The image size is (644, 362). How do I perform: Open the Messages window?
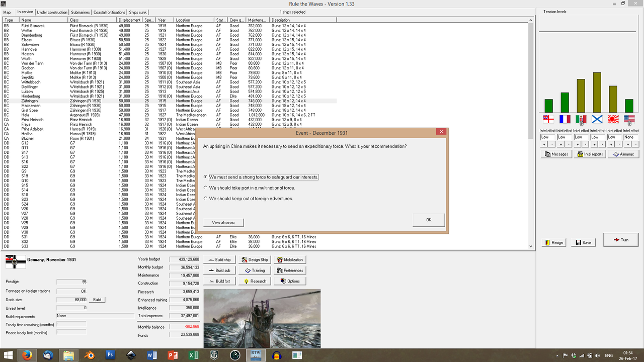[555, 154]
